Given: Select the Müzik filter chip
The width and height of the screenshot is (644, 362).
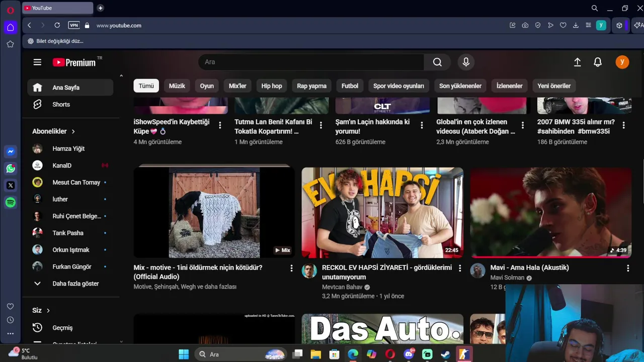Looking at the screenshot, I should pyautogui.click(x=177, y=86).
